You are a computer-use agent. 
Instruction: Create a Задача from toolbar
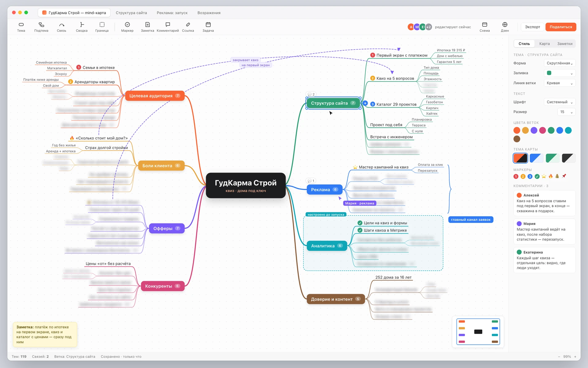point(208,27)
